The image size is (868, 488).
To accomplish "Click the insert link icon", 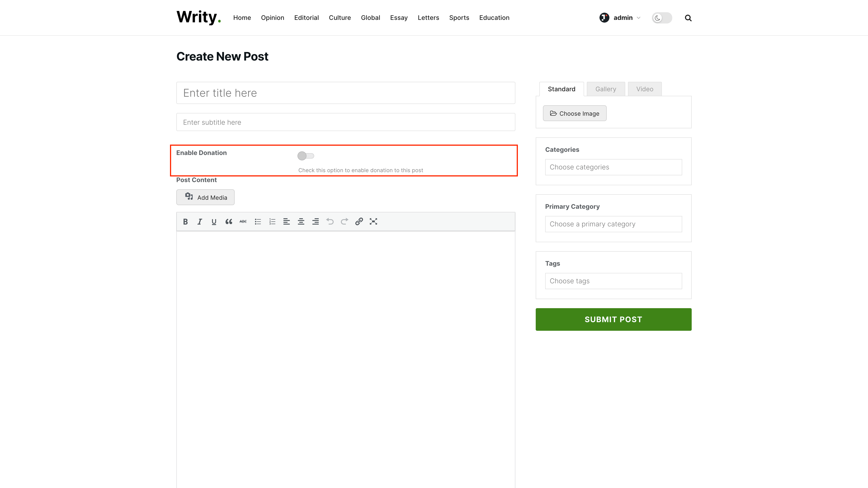I will (359, 222).
